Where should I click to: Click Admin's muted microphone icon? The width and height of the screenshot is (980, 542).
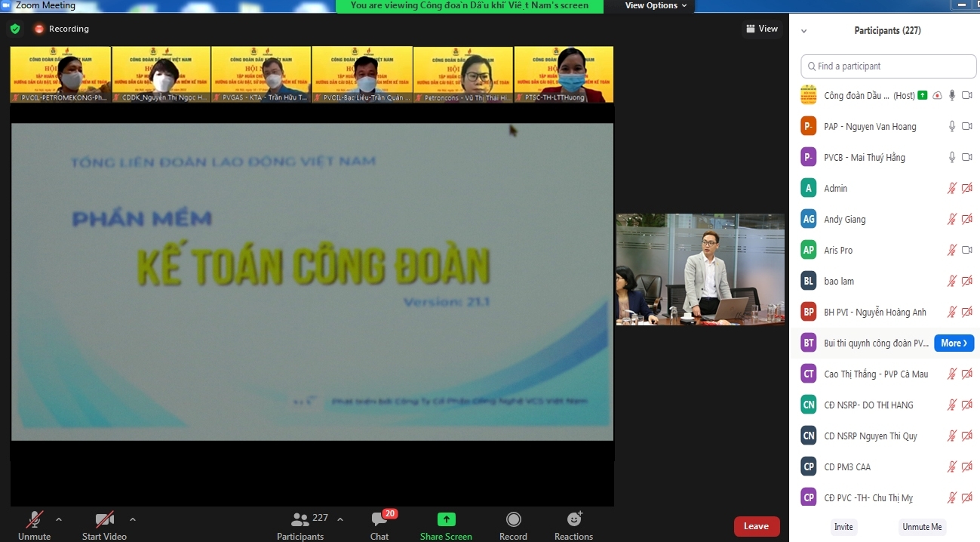(952, 189)
